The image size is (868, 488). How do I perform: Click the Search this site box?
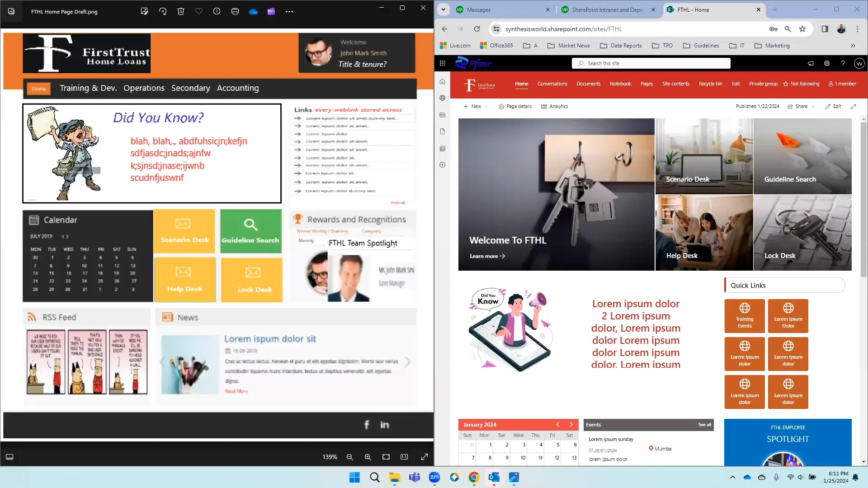651,63
